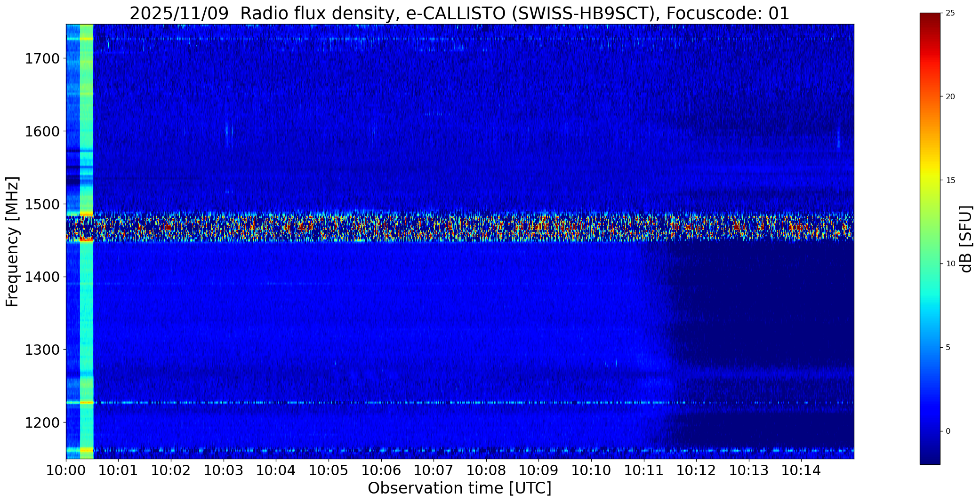
Task: Click the 10:00 time tick label
Action: click(66, 470)
